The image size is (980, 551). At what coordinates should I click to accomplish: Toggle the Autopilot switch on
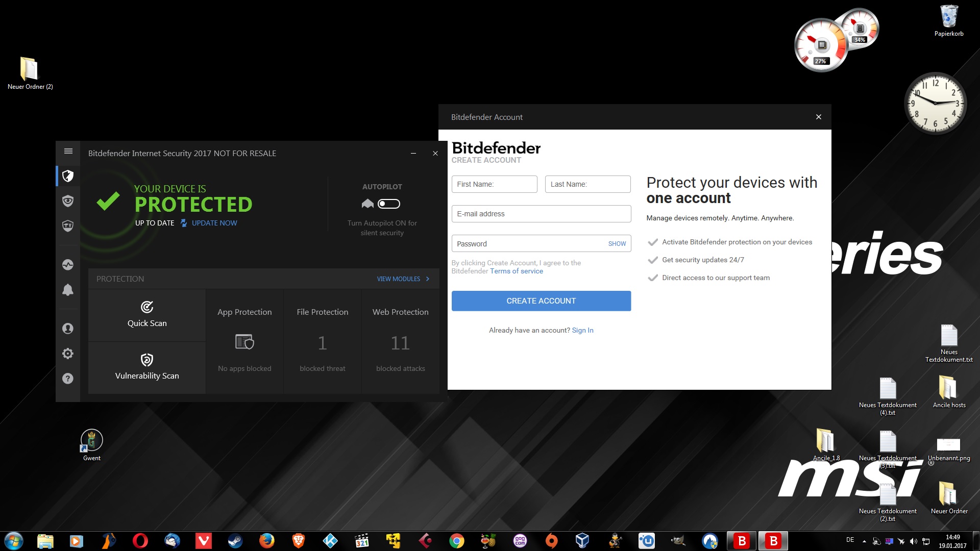[x=389, y=204]
